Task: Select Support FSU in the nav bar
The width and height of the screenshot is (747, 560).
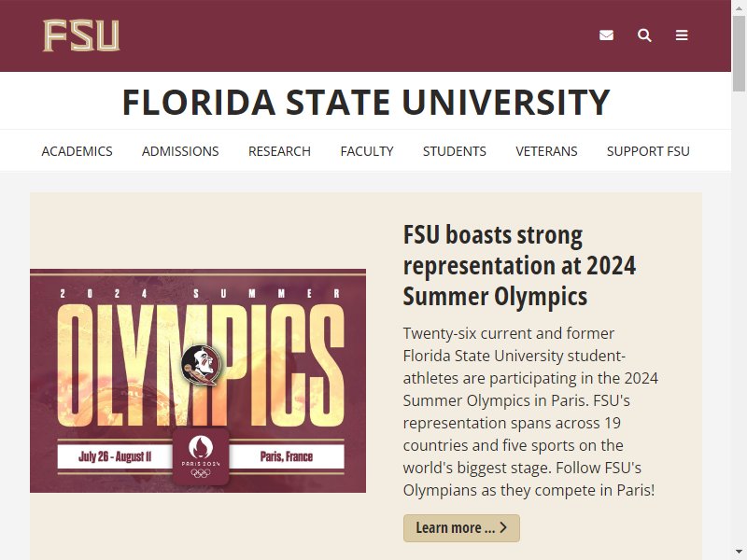Action: [648, 151]
